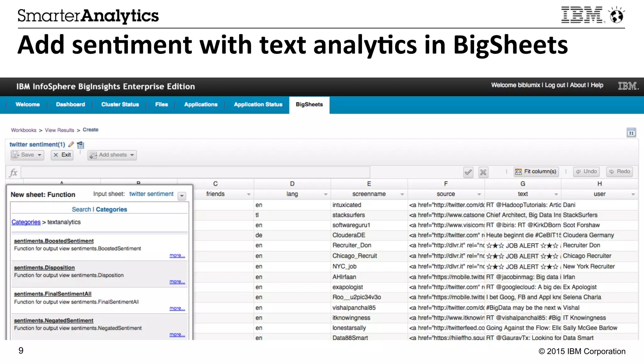Open the Welcome tab

coord(28,105)
